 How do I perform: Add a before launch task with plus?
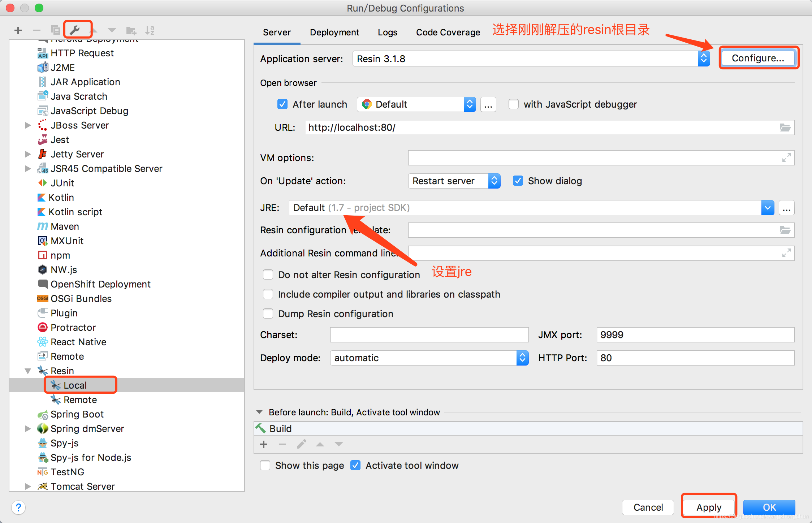coord(264,444)
